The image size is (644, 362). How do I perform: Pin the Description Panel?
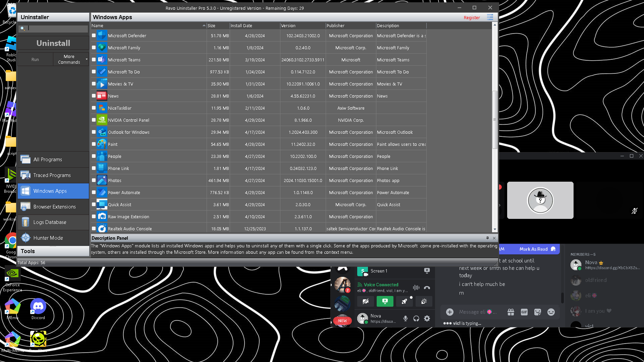(x=487, y=238)
